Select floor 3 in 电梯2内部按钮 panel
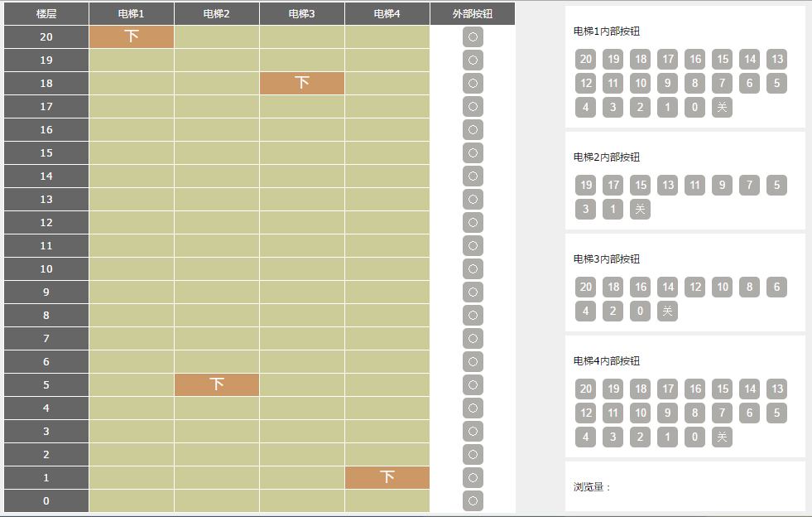This screenshot has width=812, height=517. coord(586,209)
